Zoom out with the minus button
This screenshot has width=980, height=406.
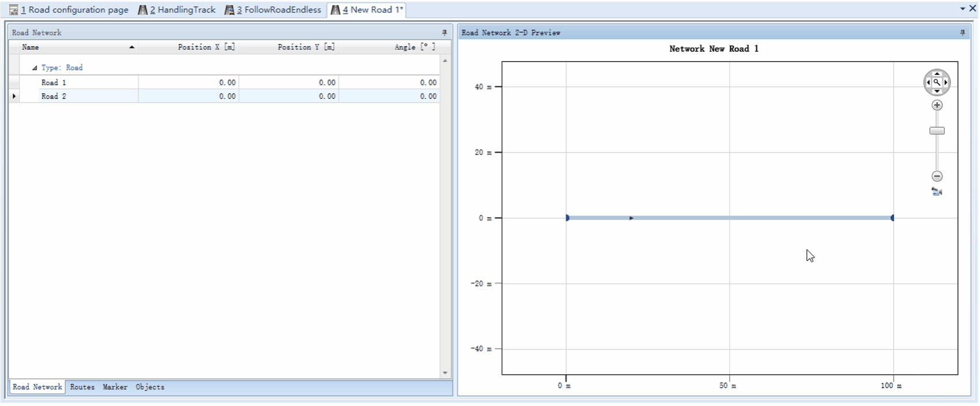pos(937,176)
